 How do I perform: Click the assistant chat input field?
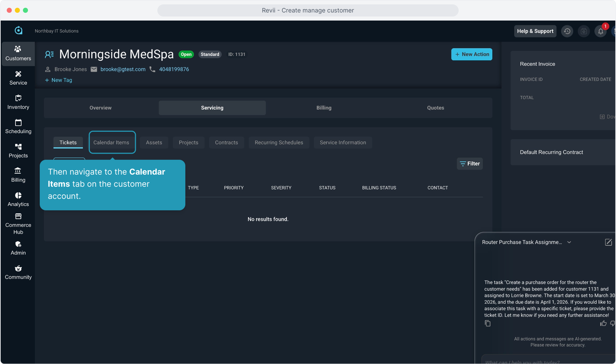[x=546, y=361]
